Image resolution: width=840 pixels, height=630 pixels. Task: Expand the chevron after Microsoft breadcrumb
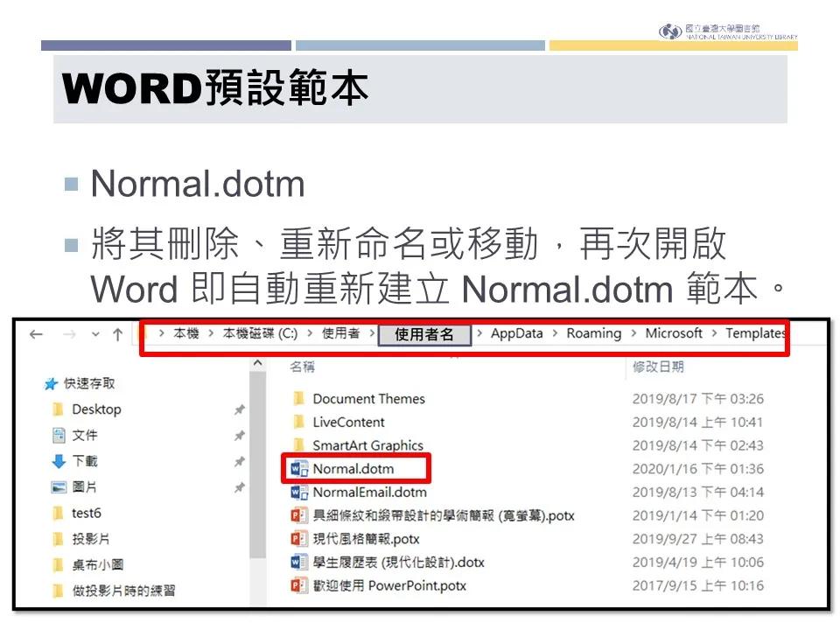click(x=716, y=333)
